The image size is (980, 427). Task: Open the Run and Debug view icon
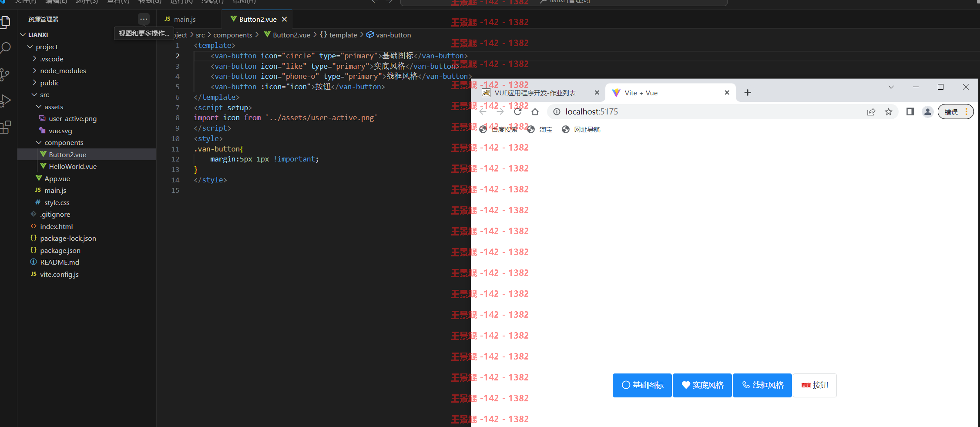(x=5, y=101)
